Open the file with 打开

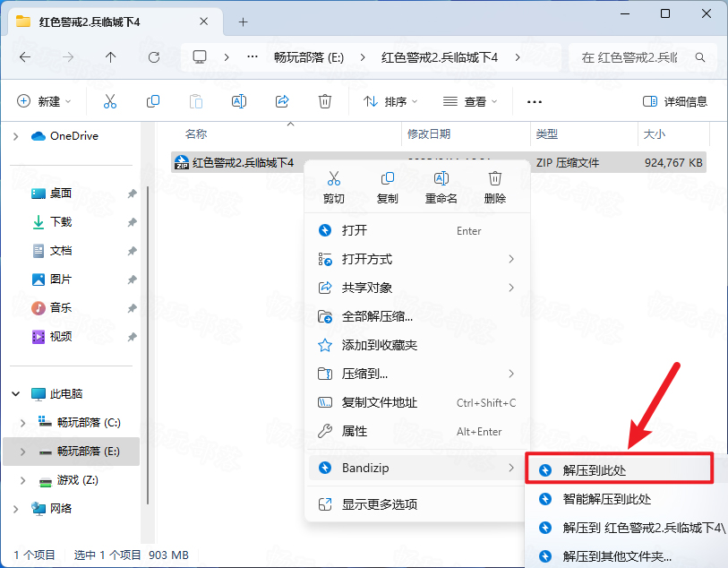(417, 230)
